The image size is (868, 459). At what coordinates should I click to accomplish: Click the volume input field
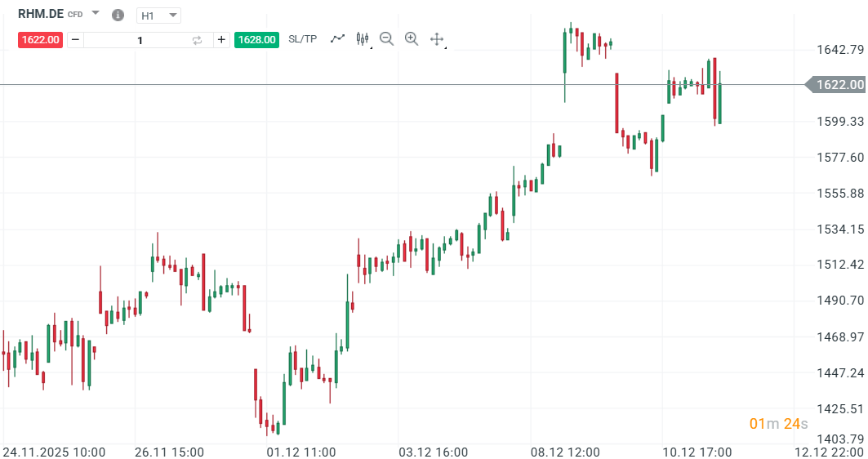[x=139, y=40]
